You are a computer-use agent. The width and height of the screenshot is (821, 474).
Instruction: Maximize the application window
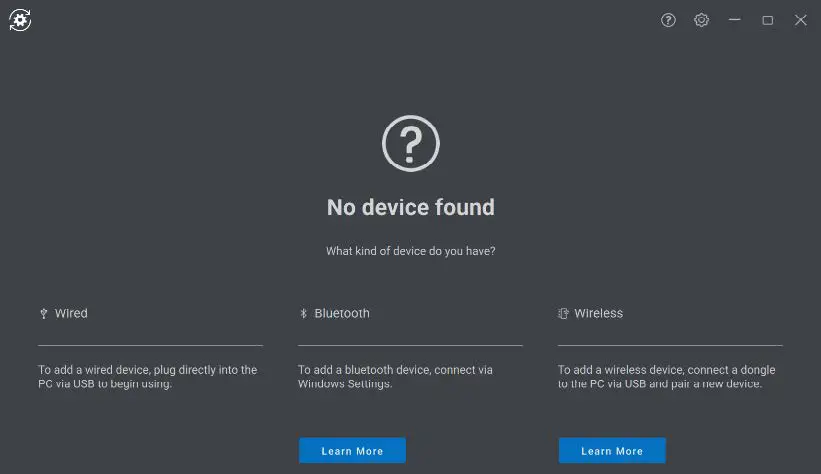click(768, 20)
